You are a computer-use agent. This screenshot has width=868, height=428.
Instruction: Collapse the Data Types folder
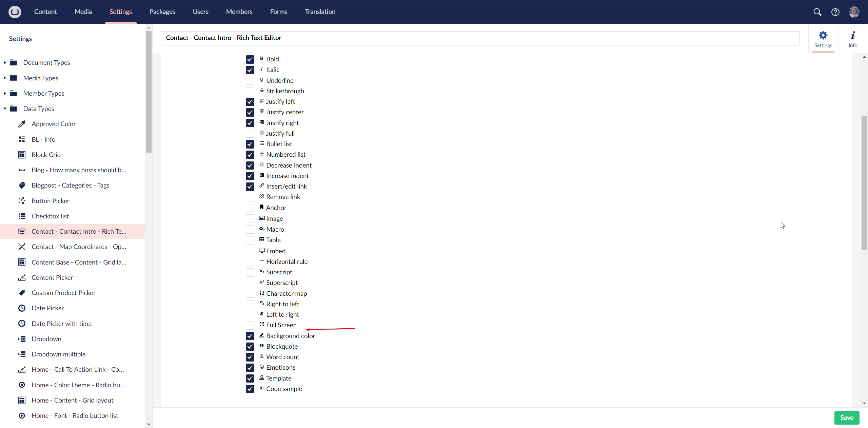(x=5, y=109)
